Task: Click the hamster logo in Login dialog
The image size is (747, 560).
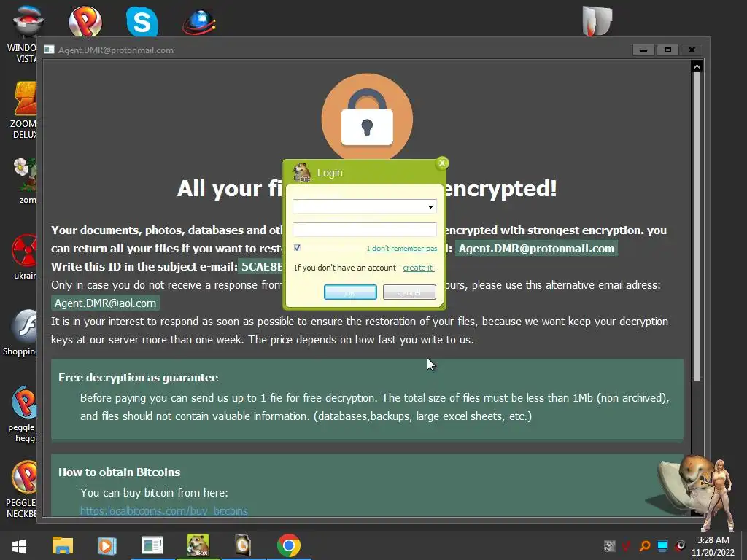Action: (301, 172)
